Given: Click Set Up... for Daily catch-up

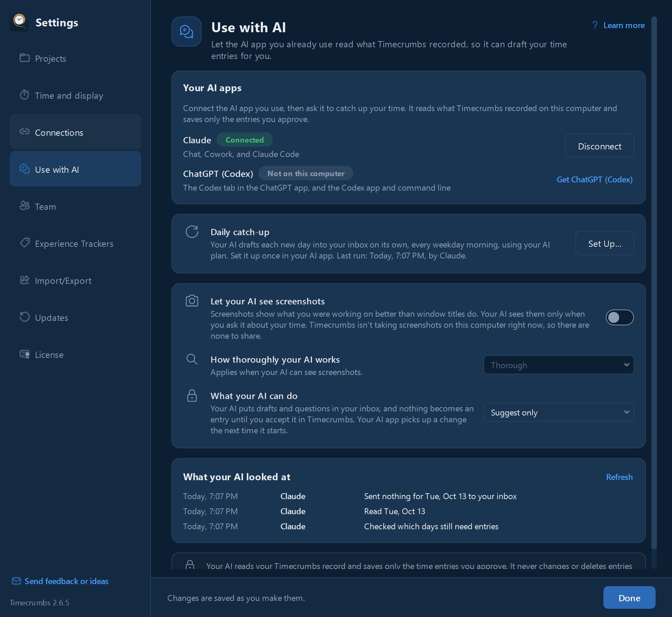Looking at the screenshot, I should click(x=604, y=243).
